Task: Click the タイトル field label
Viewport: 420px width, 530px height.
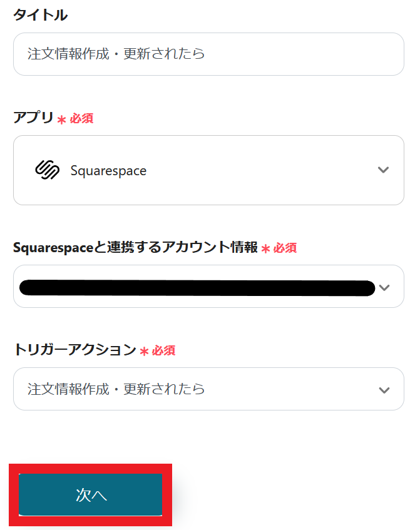Action: click(x=40, y=16)
